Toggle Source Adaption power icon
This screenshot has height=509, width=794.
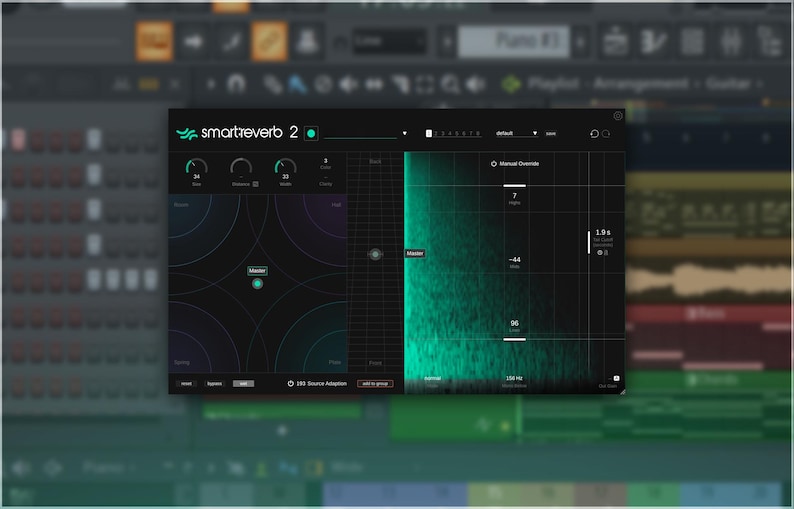(291, 383)
